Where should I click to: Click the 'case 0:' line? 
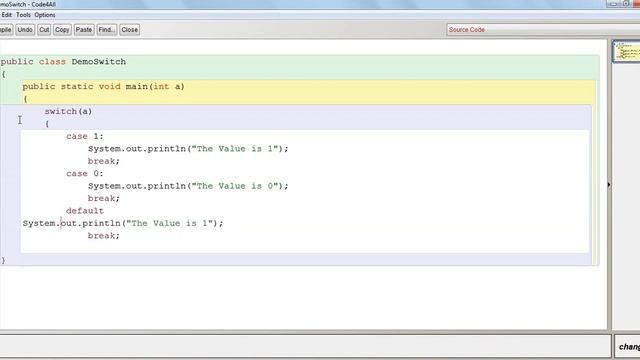click(85, 173)
